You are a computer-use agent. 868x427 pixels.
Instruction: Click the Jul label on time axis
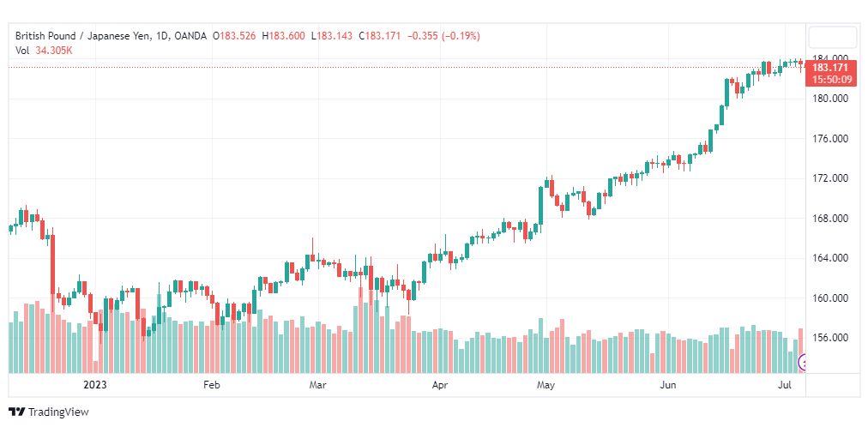pos(785,384)
